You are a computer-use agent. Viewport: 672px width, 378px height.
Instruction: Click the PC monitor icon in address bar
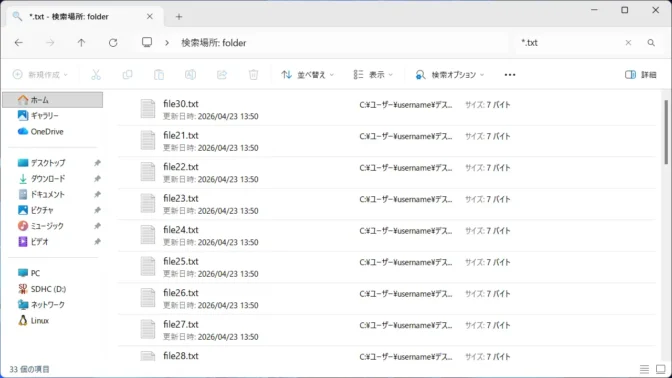(147, 42)
